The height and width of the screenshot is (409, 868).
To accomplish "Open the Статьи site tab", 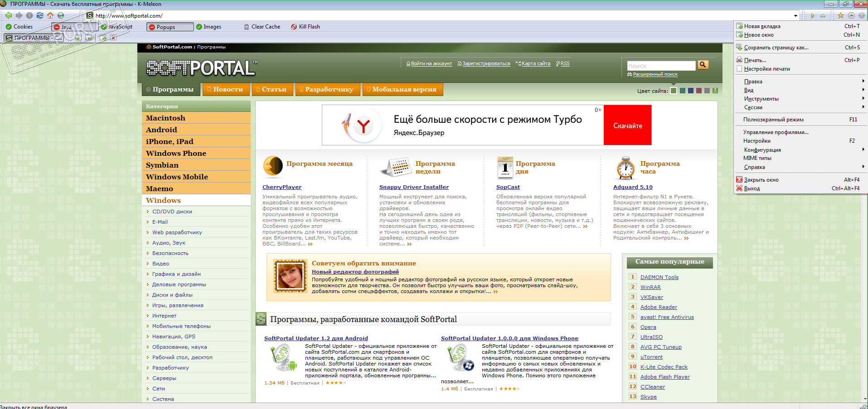I will (x=272, y=90).
